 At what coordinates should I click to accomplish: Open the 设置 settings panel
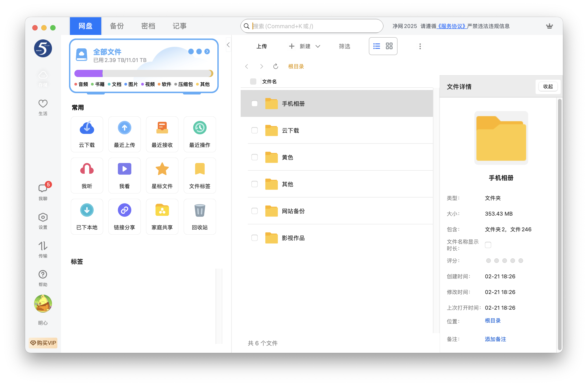[x=43, y=220]
